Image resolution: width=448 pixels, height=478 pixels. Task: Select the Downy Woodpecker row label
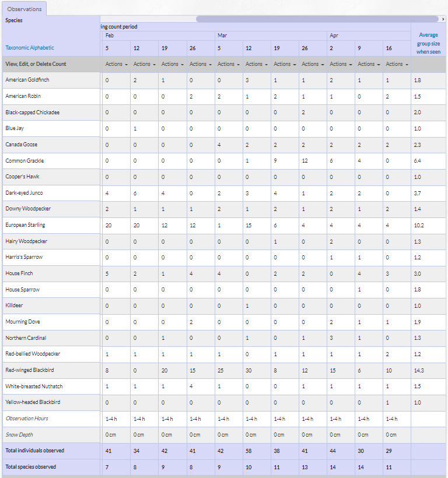28,209
